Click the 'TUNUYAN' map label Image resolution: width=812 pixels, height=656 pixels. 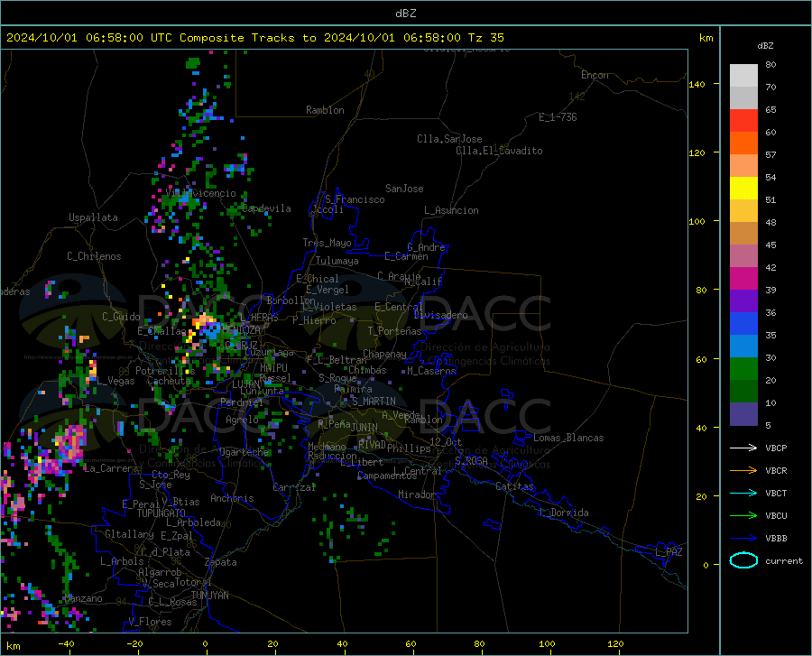coord(209,595)
